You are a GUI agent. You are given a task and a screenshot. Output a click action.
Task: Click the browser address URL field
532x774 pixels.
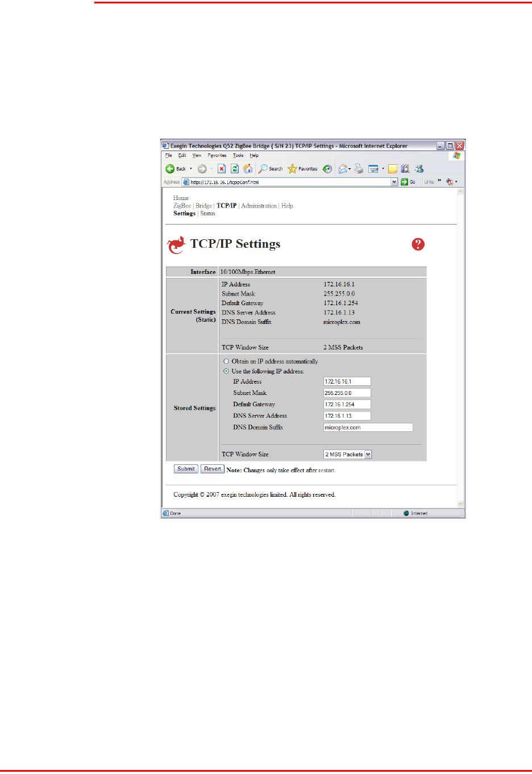(290, 182)
